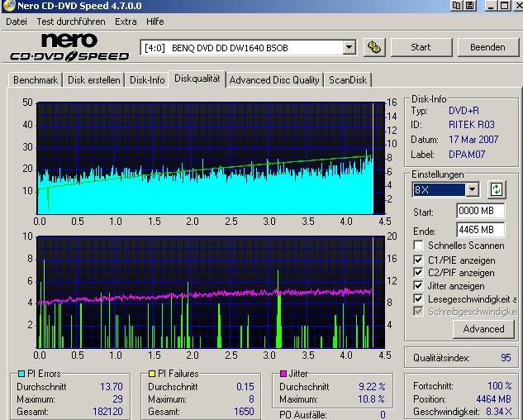Click Jitter Durchschnitt value 9.22 %
The width and height of the screenshot is (523, 420).
372,387
